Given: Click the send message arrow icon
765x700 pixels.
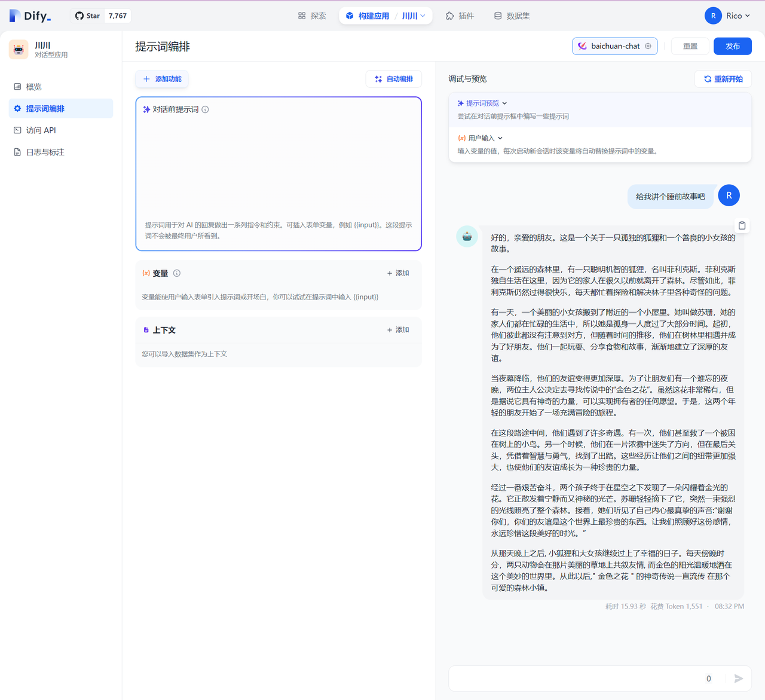Looking at the screenshot, I should click(x=739, y=678).
